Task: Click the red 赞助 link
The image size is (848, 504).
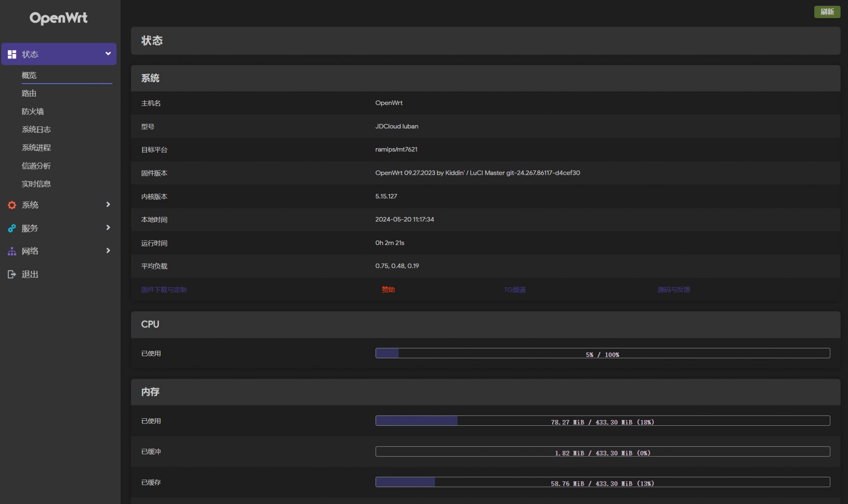Action: click(x=388, y=289)
